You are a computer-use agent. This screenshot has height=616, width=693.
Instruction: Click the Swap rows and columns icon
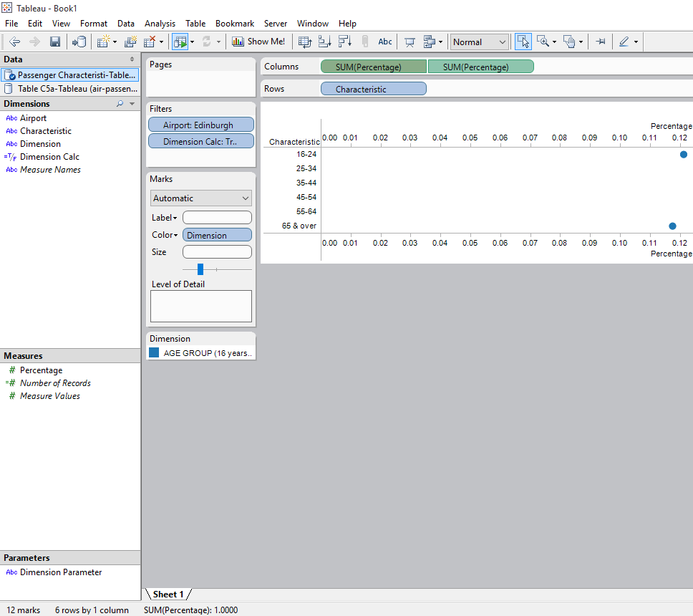tap(304, 42)
